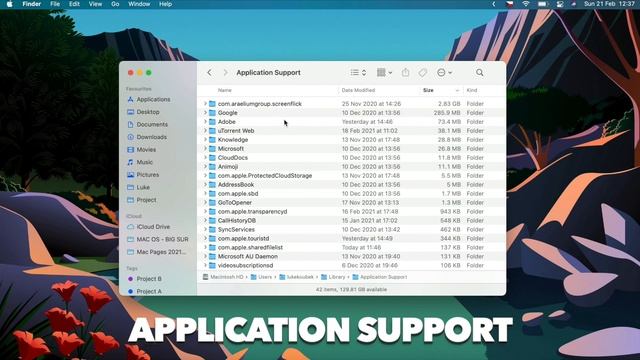Open the Action ellipsis menu
Image resolution: width=640 pixels, height=360 pixels.
pos(444,73)
